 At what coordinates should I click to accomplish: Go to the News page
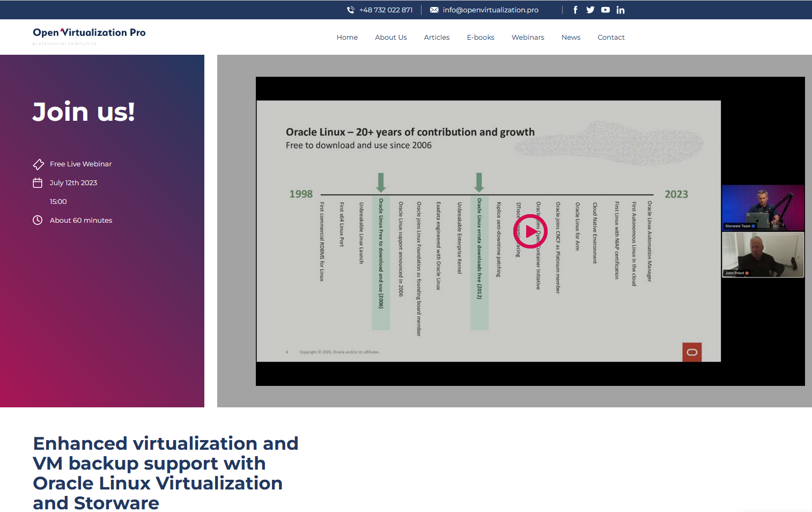pos(571,38)
